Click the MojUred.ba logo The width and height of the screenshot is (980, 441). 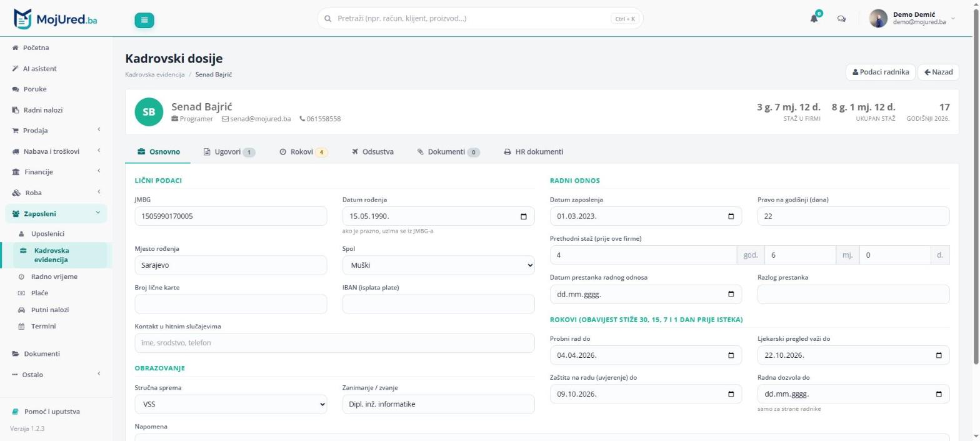click(56, 19)
